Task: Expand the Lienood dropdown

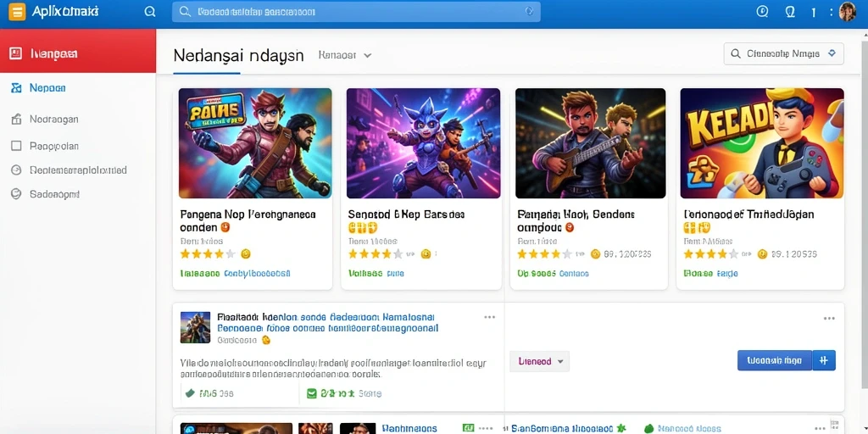Action: click(x=540, y=361)
